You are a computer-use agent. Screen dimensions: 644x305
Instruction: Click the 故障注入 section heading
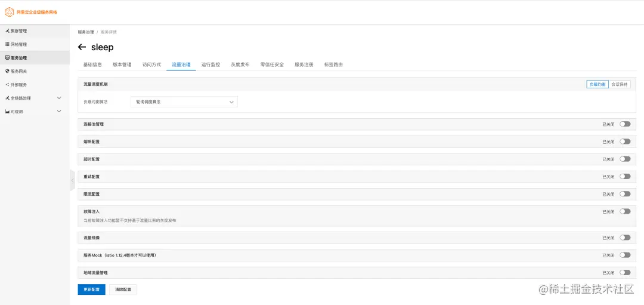click(91, 211)
